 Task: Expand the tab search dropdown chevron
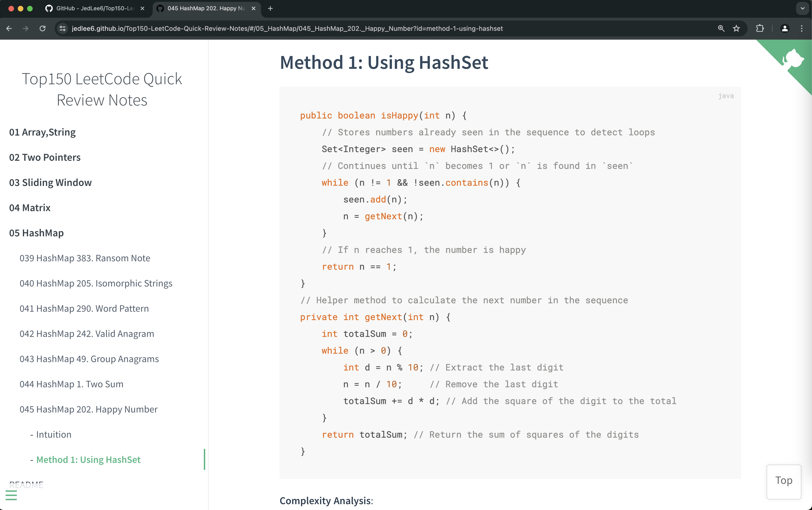(x=803, y=8)
